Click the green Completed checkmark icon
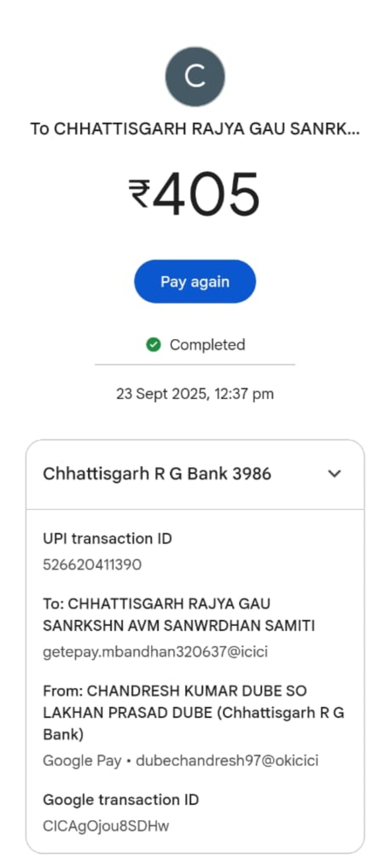388x868 pixels. 153,345
